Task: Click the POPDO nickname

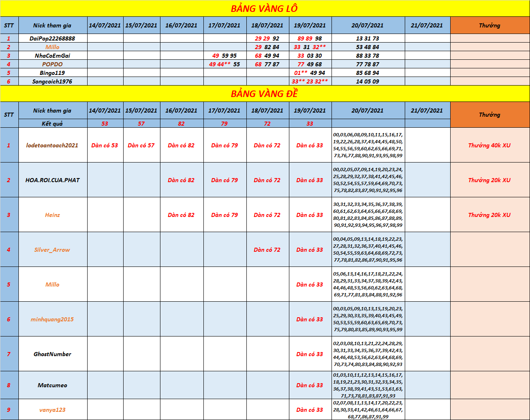Action: 52,64
